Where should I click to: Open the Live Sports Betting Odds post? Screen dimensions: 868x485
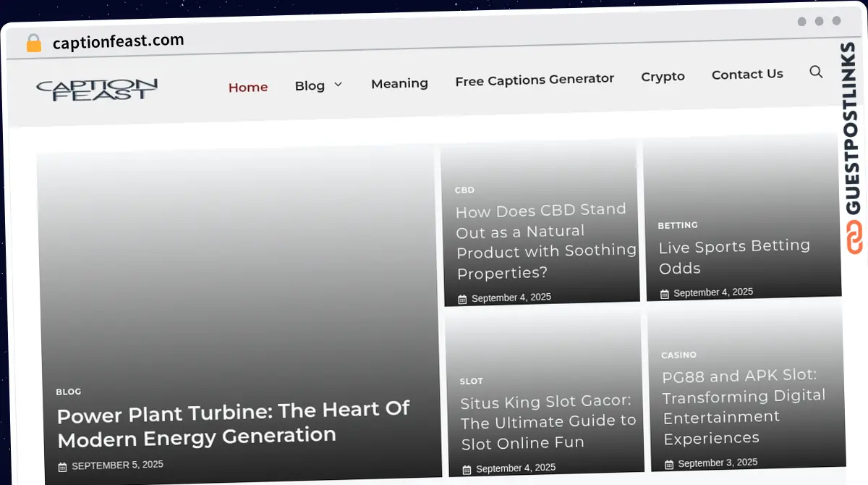pos(734,257)
